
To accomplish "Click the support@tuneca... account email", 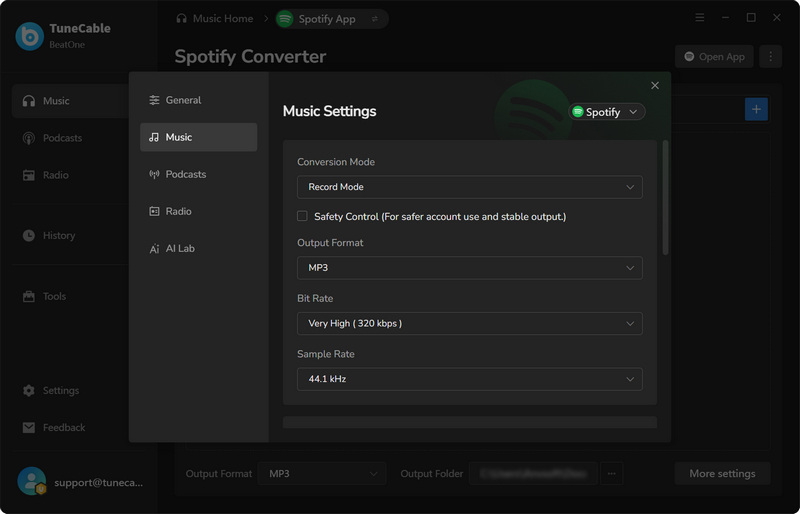I will point(98,482).
